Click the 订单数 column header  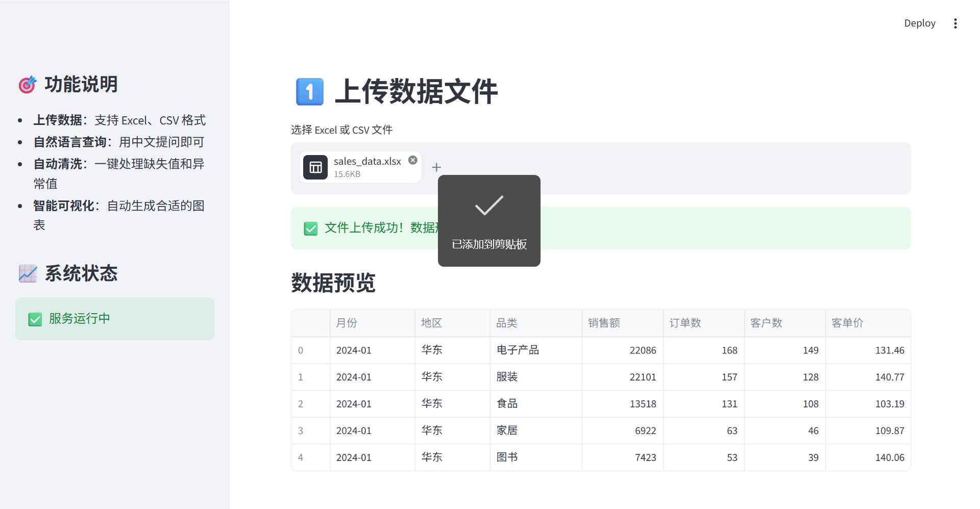[x=703, y=323]
